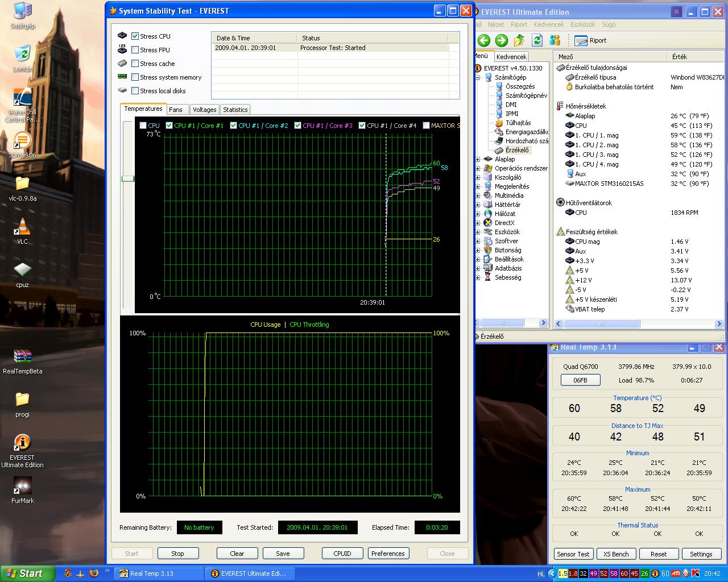728x582 pixels.
Task: Click the temperature graph scale slider handle
Action: (127, 178)
